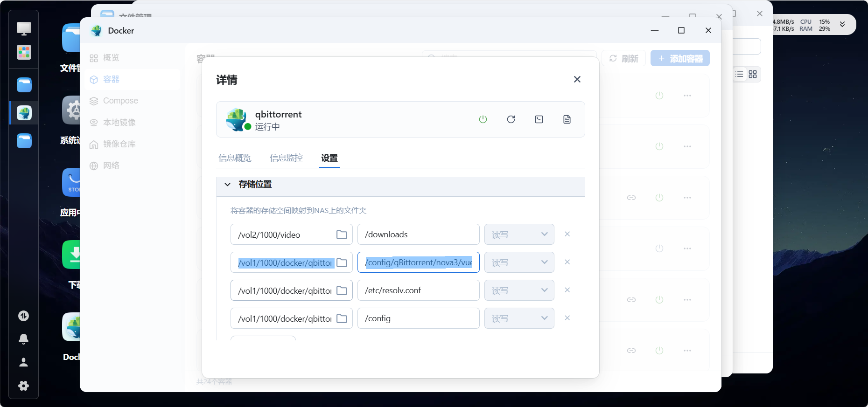Open the 读写 dropdown in the /config row
Screen dimensions: 868x407
point(519,318)
